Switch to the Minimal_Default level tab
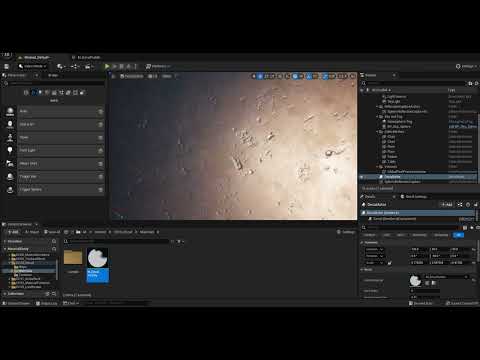The height and width of the screenshot is (360, 480). click(34, 57)
